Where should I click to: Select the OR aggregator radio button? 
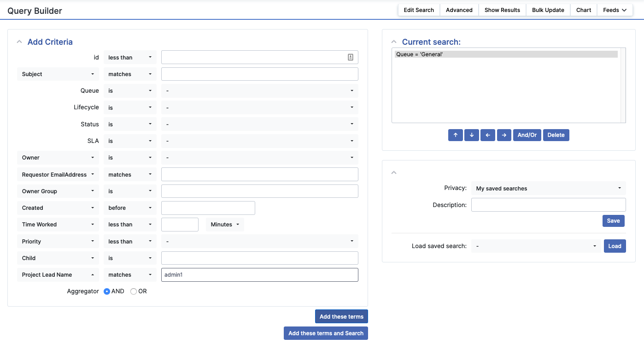[134, 291]
